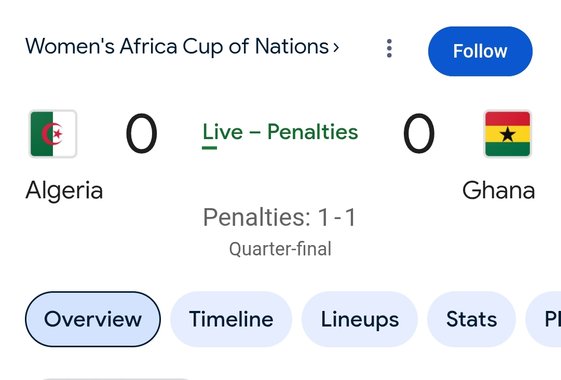This screenshot has width=561, height=380.
Task: Switch to the Timeline tab
Action: pyautogui.click(x=231, y=319)
